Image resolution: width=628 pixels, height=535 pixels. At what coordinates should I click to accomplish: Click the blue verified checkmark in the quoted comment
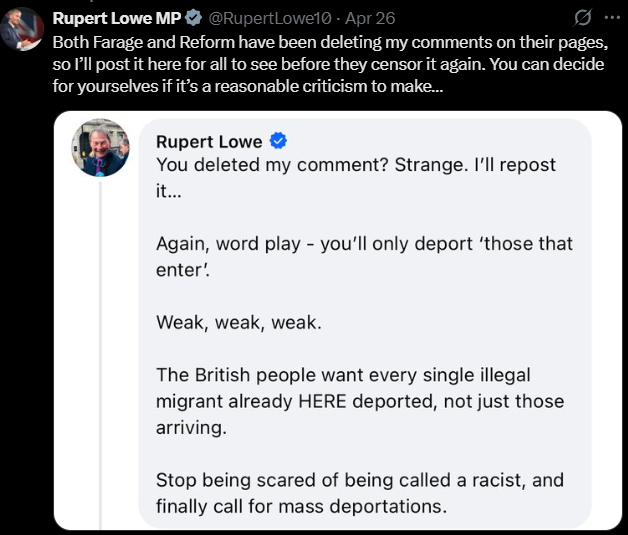[x=281, y=139]
